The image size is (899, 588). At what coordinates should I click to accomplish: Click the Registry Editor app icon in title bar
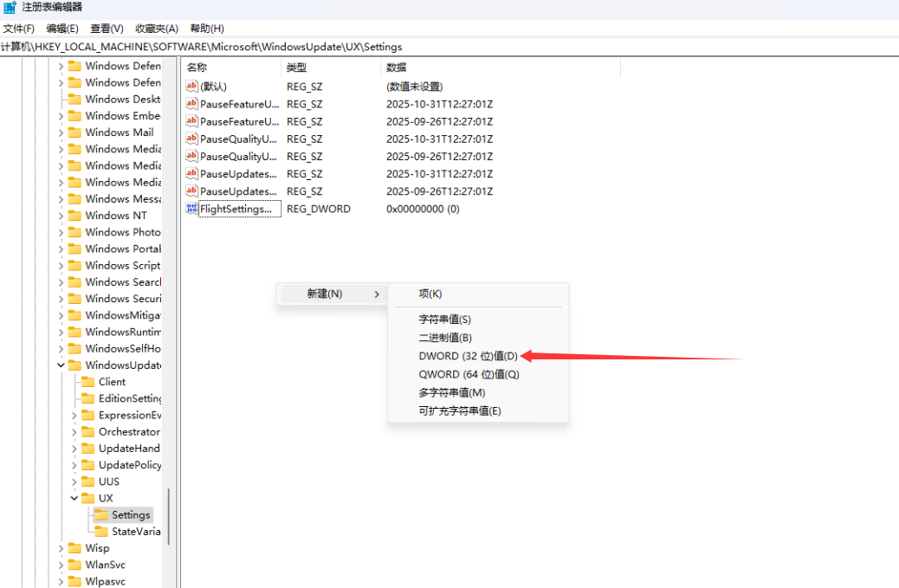pyautogui.click(x=9, y=7)
